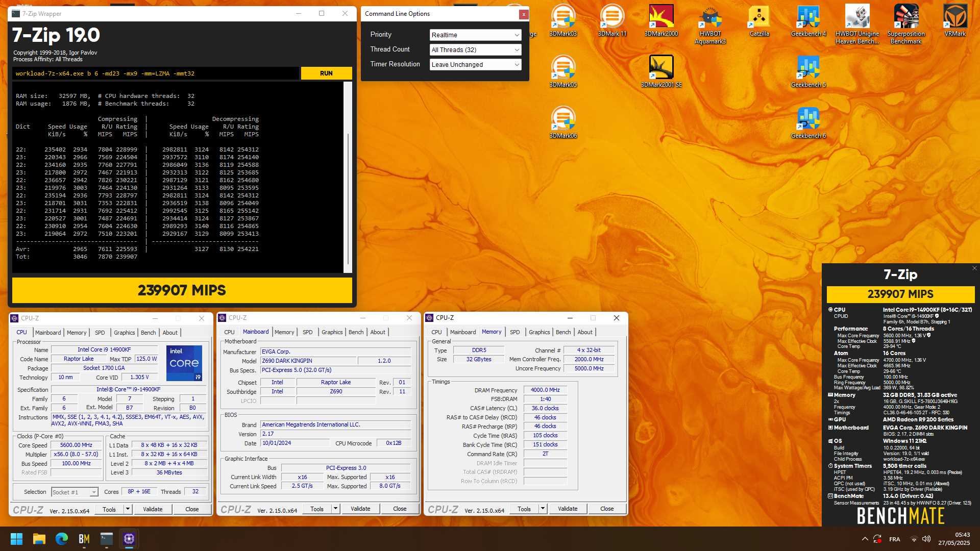The height and width of the screenshot is (551, 980).
Task: Launch HWBOT Unigine Heaven Benchmark icon
Action: 857,24
